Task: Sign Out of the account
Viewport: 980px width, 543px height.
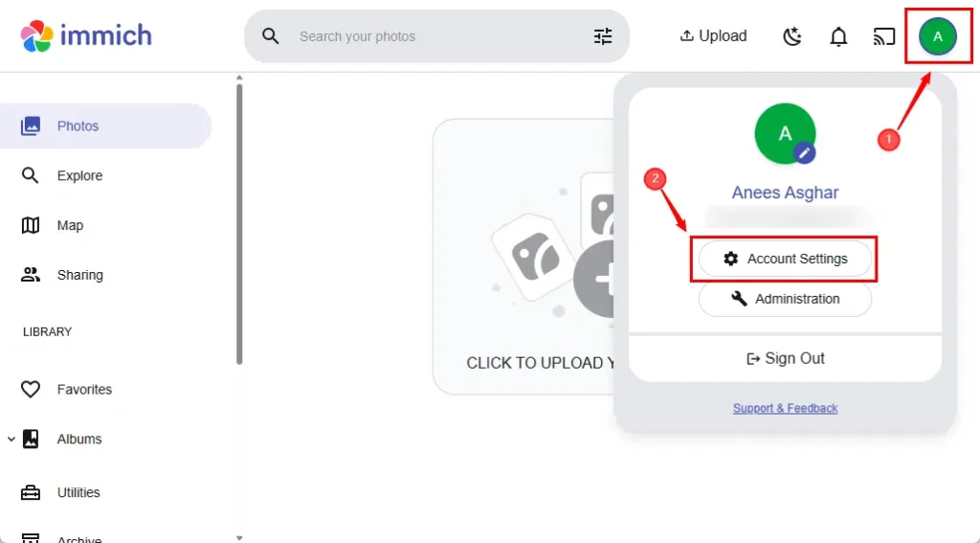Action: click(785, 358)
